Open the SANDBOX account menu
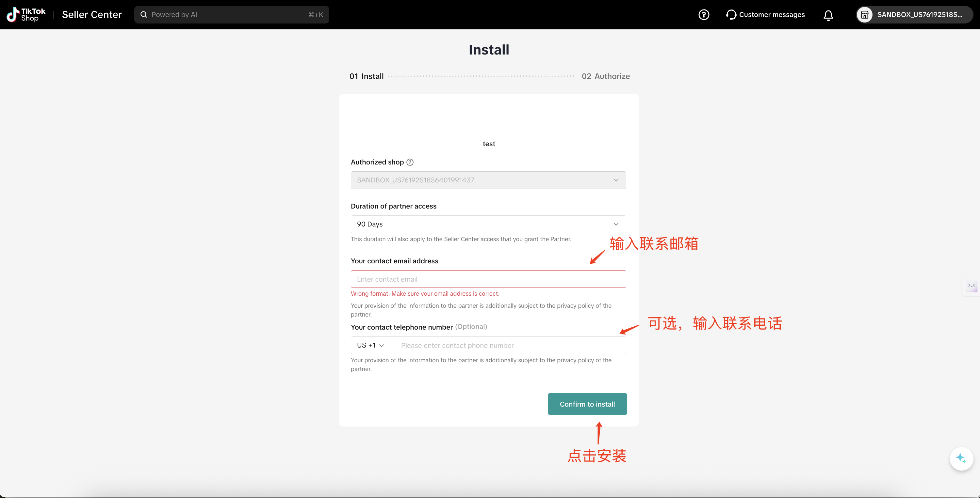This screenshot has width=980, height=498. (x=914, y=14)
